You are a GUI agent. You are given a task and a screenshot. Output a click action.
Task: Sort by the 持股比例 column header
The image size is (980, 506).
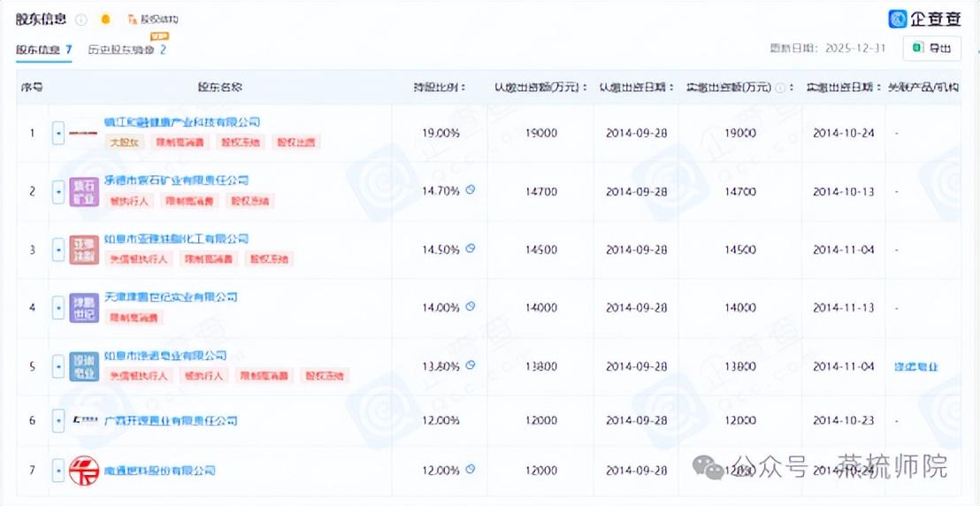tap(440, 88)
